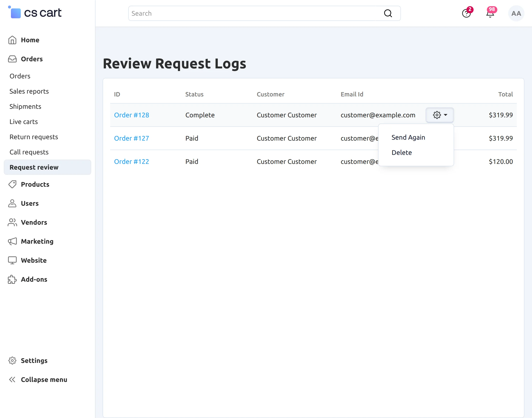Click the CS-Cart logo
Screen dimensions: 532x418
(34, 12)
